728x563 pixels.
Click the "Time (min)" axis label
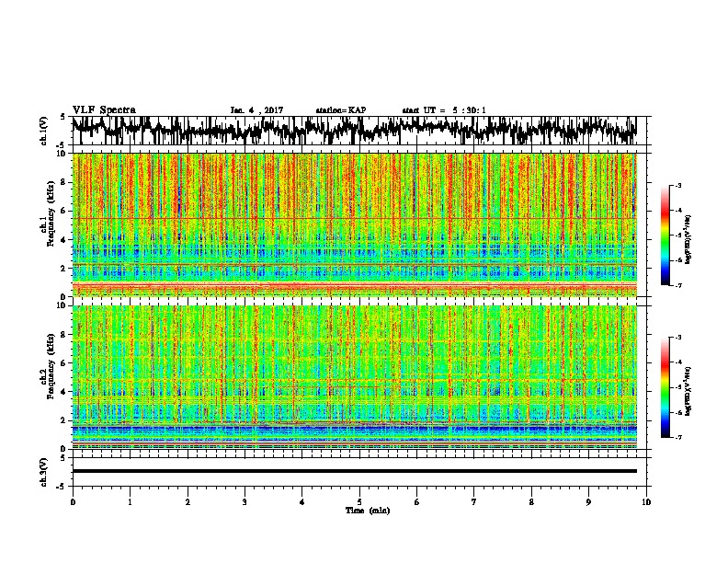pyautogui.click(x=368, y=511)
